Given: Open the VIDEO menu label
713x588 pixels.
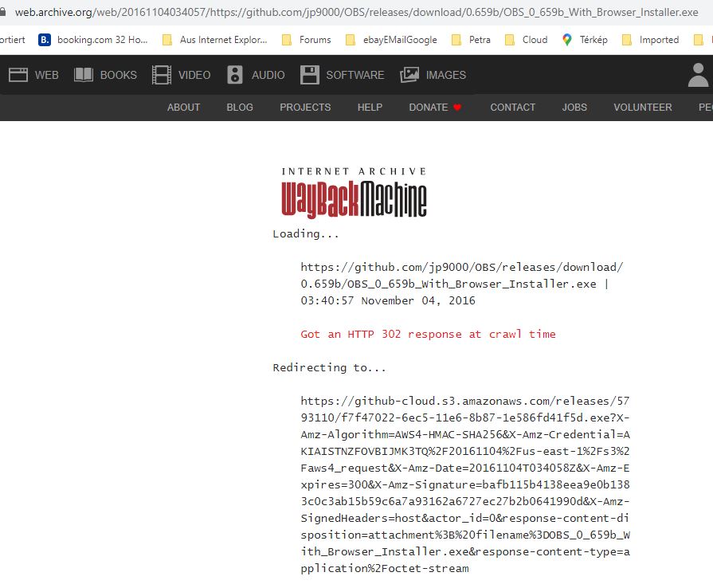Looking at the screenshot, I should point(194,75).
